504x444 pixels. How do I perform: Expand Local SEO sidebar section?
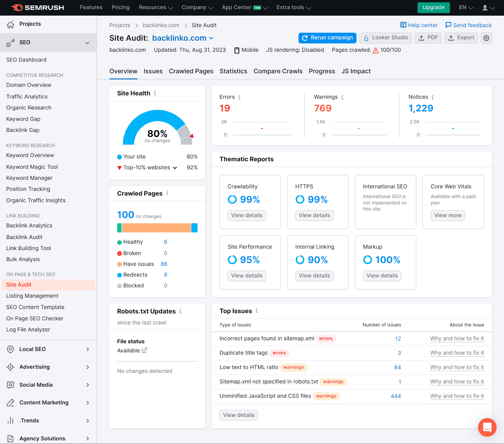coord(88,349)
